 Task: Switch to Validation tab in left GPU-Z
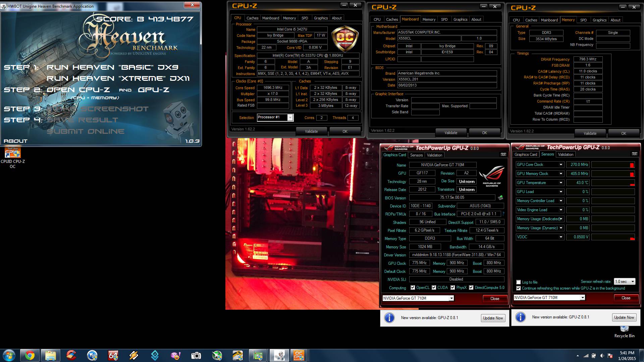click(x=434, y=155)
